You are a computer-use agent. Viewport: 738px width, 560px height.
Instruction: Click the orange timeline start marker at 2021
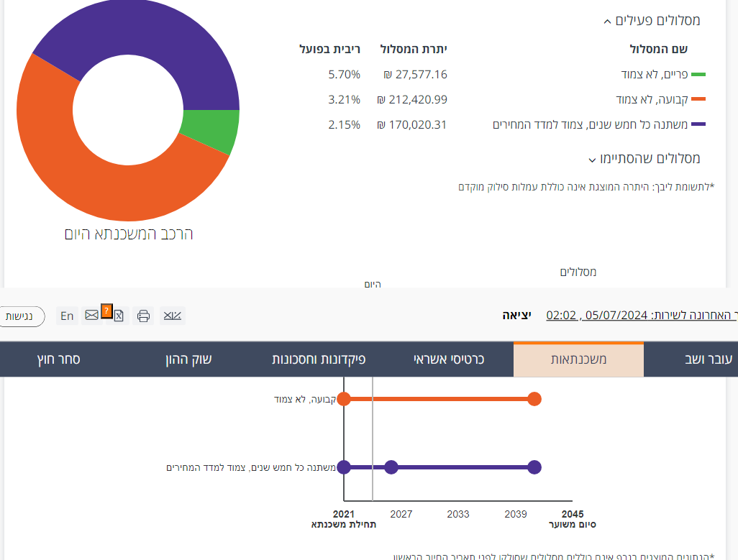click(x=344, y=399)
